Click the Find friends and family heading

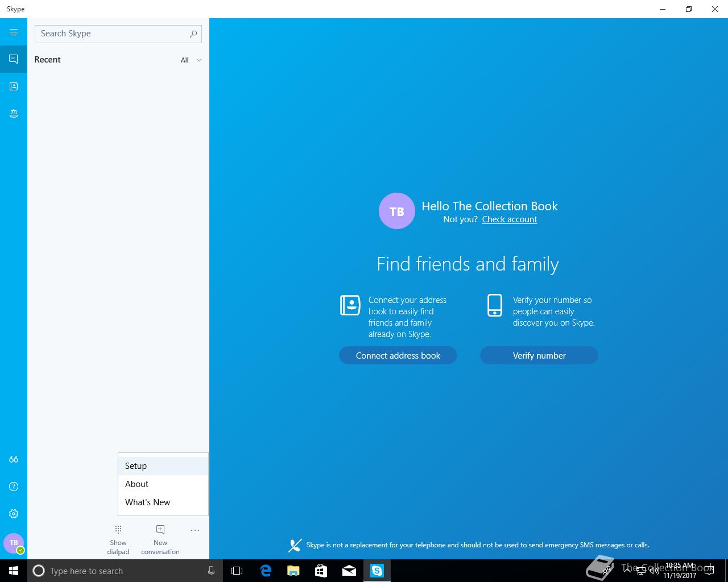(468, 264)
